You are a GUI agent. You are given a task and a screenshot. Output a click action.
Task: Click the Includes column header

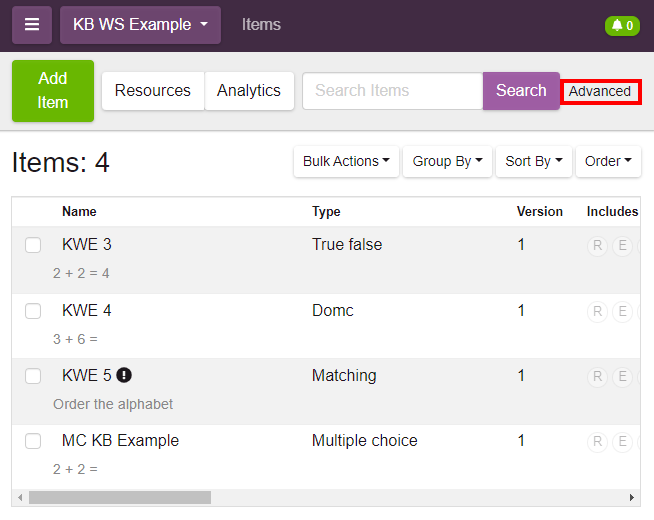pyautogui.click(x=612, y=211)
